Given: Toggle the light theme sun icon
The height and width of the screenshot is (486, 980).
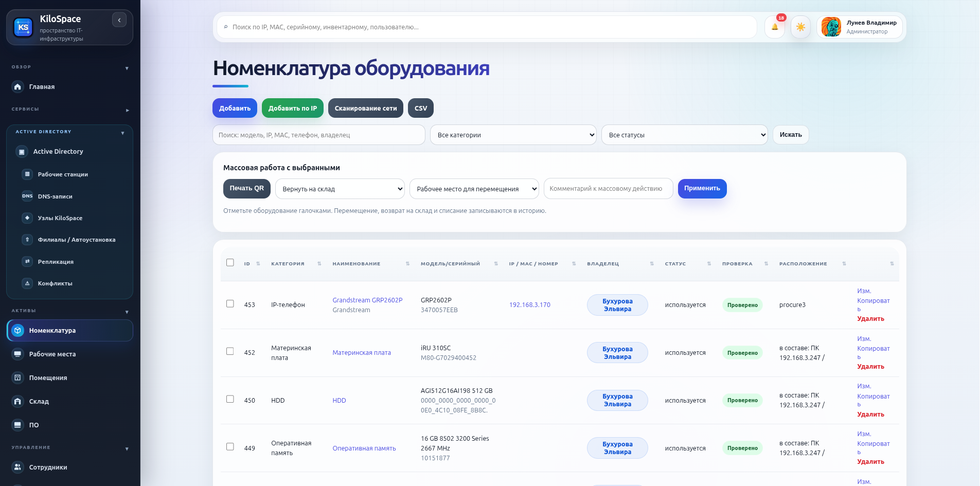Looking at the screenshot, I should 800,27.
